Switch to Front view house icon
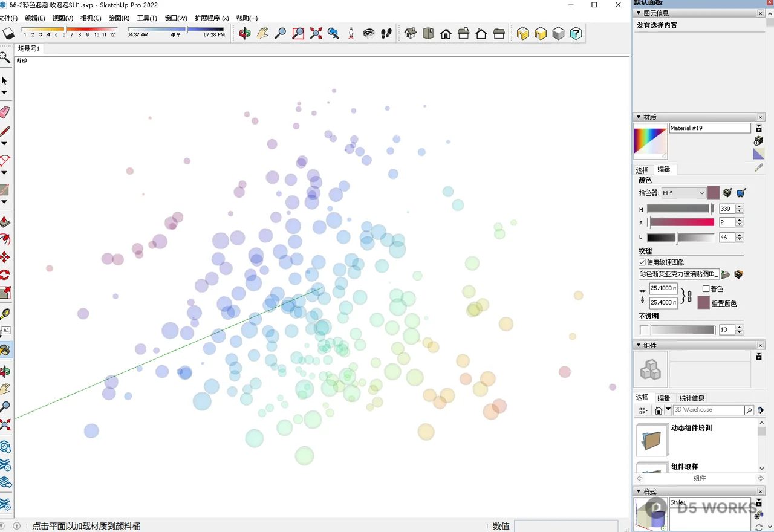The height and width of the screenshot is (532, 774). pos(446,34)
